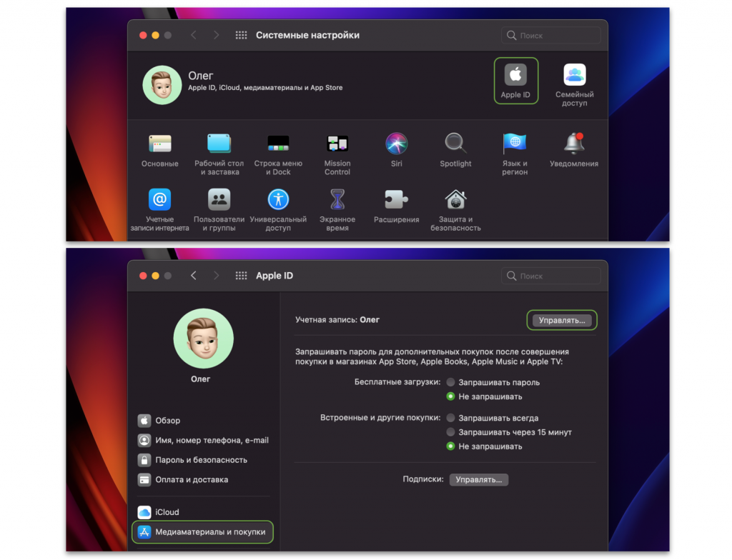Screen dimensions: 732x560
Task: Go forward in Системные настройки window
Action: (216, 35)
